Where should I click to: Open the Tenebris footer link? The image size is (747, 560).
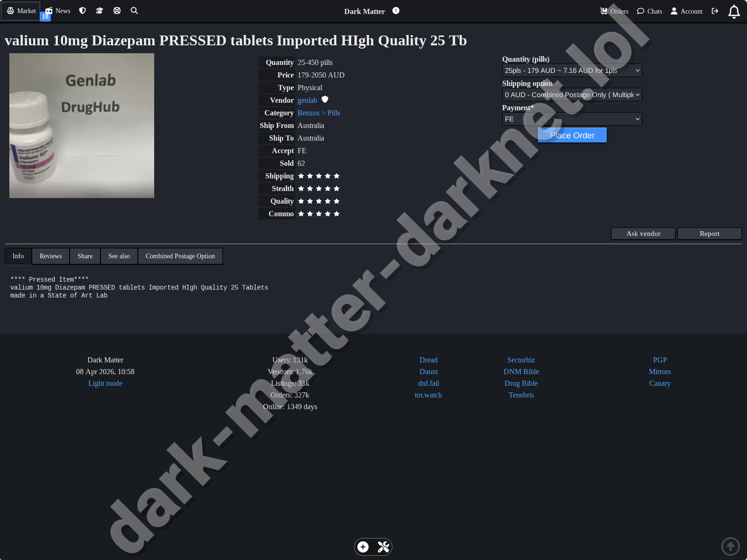tap(521, 395)
